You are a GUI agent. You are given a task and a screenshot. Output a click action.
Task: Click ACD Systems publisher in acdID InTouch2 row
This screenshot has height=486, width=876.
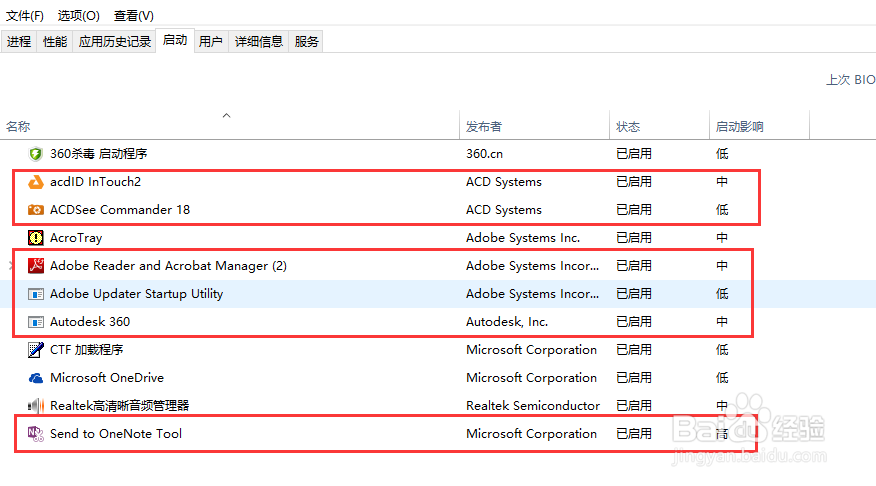504,182
